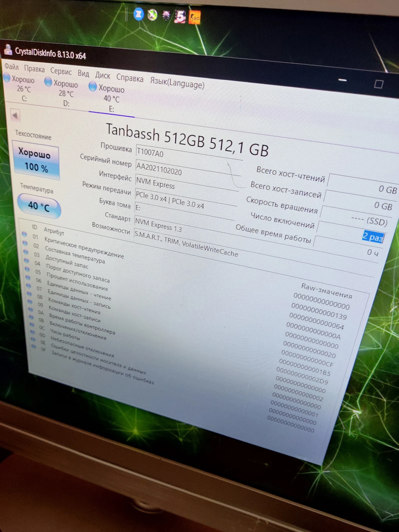Minimize the CrystalDiskInfo window
Viewport: 399px width, 532px height.
[343, 80]
